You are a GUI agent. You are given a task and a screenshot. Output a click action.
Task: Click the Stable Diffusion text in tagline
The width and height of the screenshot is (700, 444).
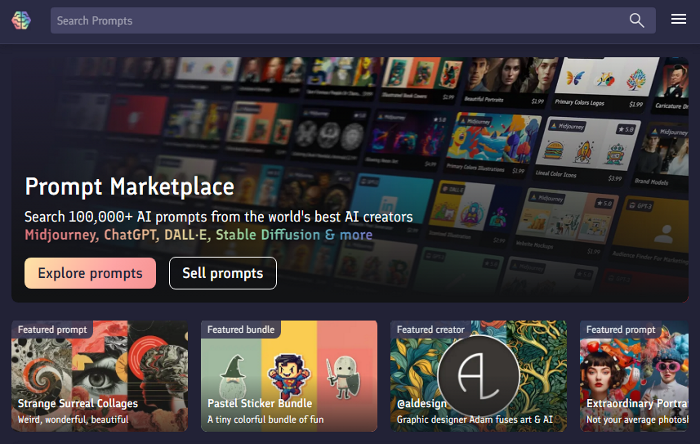click(x=268, y=235)
